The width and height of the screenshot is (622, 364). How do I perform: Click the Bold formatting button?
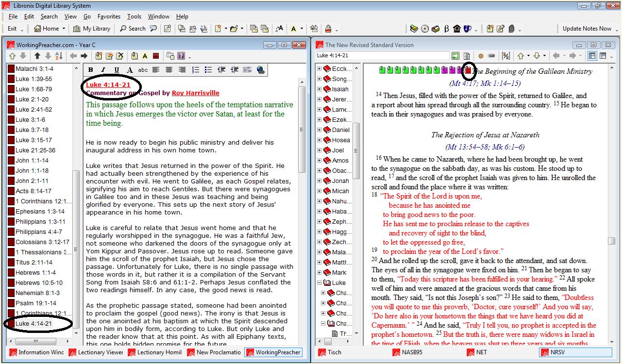[91, 70]
